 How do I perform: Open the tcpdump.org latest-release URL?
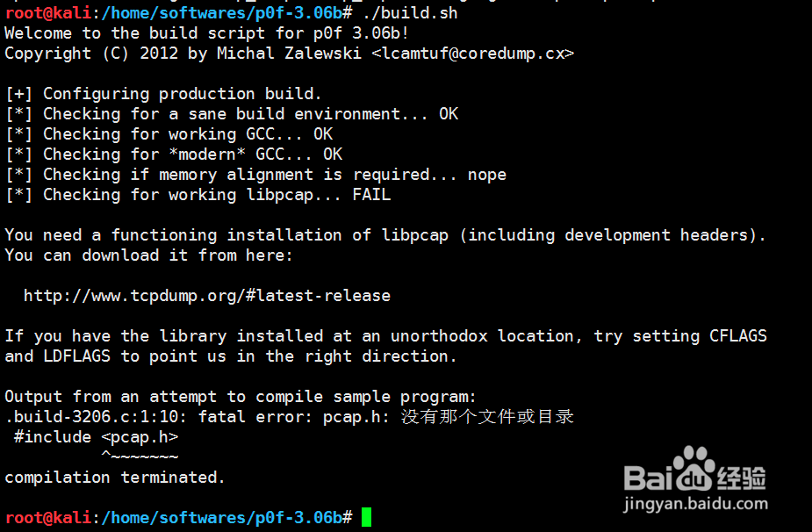pos(207,296)
